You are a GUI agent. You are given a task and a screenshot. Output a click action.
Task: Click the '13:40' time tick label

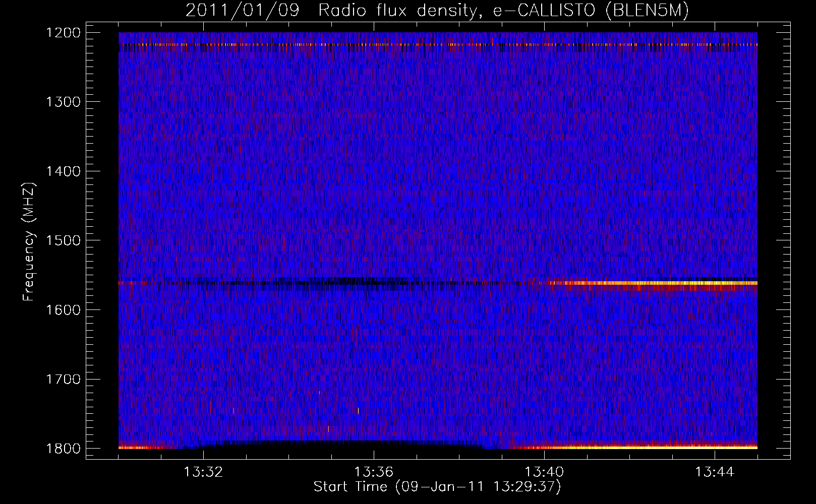tap(544, 472)
